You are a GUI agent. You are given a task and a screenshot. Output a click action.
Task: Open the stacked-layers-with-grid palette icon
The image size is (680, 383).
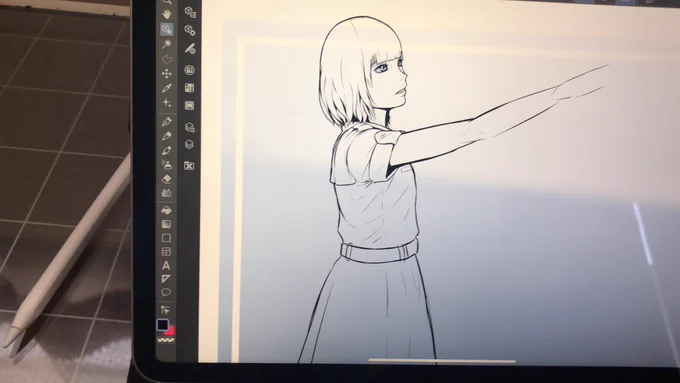190,127
